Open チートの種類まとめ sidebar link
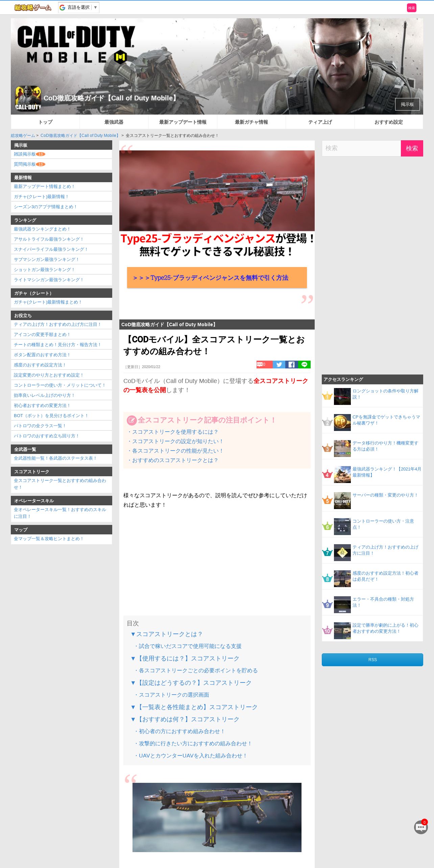 pos(57,345)
